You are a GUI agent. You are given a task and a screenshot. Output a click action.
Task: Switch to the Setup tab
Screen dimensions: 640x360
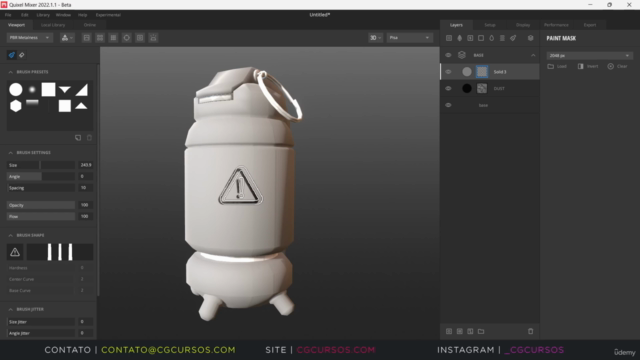coord(490,25)
